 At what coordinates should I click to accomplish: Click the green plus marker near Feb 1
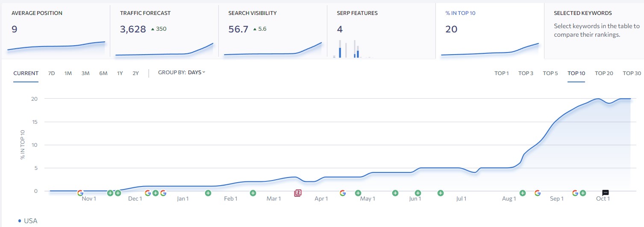tap(253, 193)
